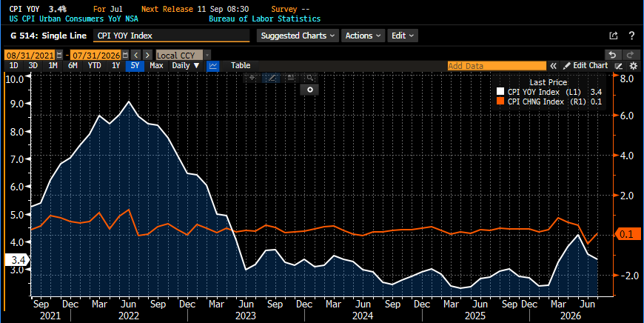Select the crosshair tool on chart toolbar
Screen dimensions: 644x323
click(x=252, y=78)
